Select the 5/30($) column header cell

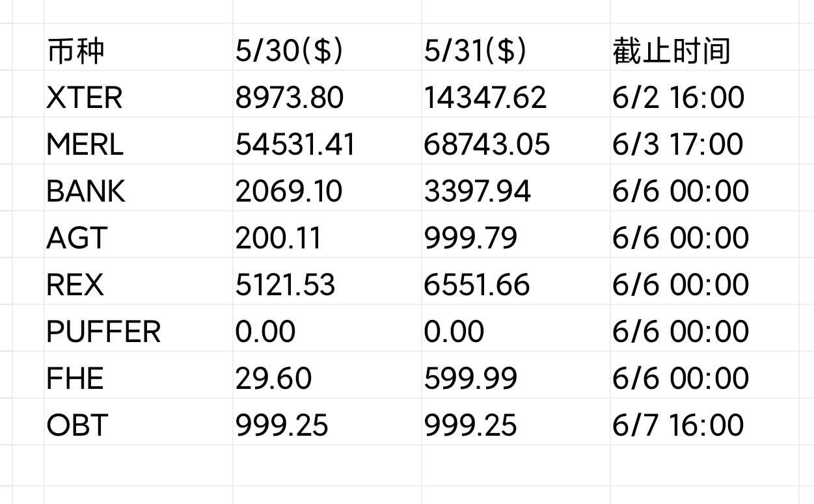click(x=327, y=47)
